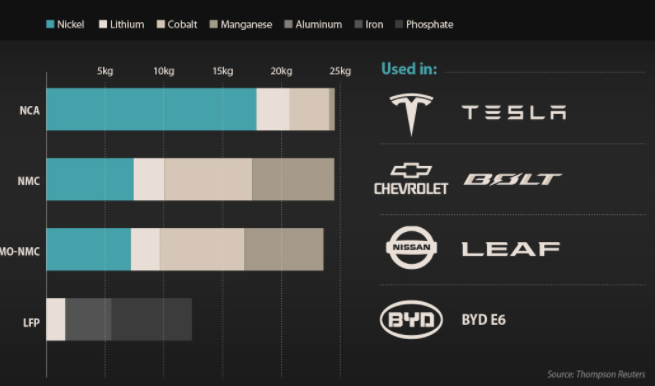Select the Nickel legend swatch
The height and width of the screenshot is (386, 655).
tap(50, 24)
